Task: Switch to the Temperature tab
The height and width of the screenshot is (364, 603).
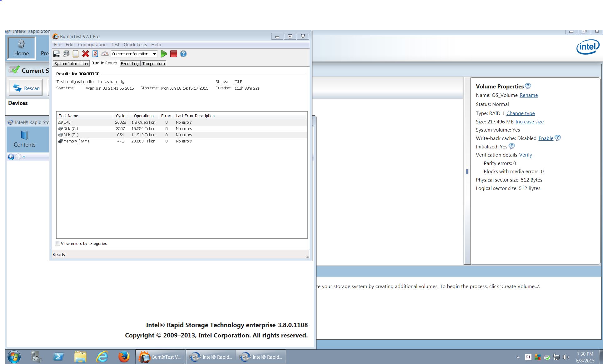Action: pos(153,63)
